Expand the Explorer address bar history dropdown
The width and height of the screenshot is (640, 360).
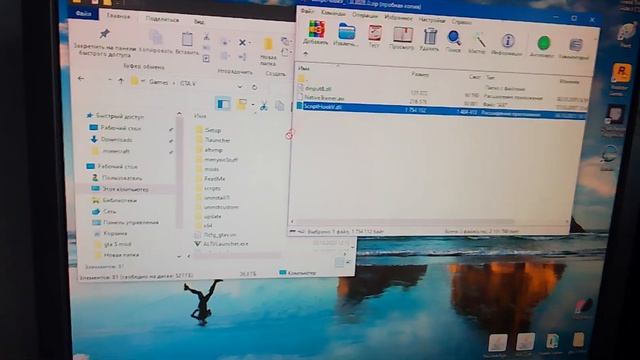240,86
